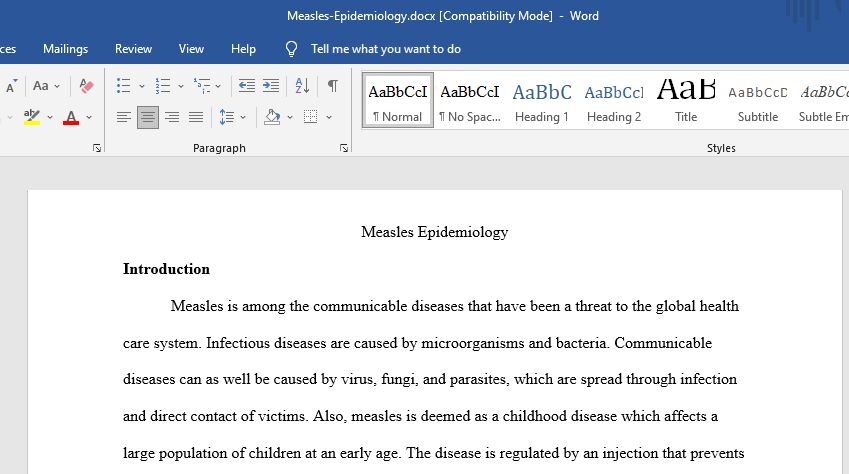Open Font dialog box launcher

point(97,148)
